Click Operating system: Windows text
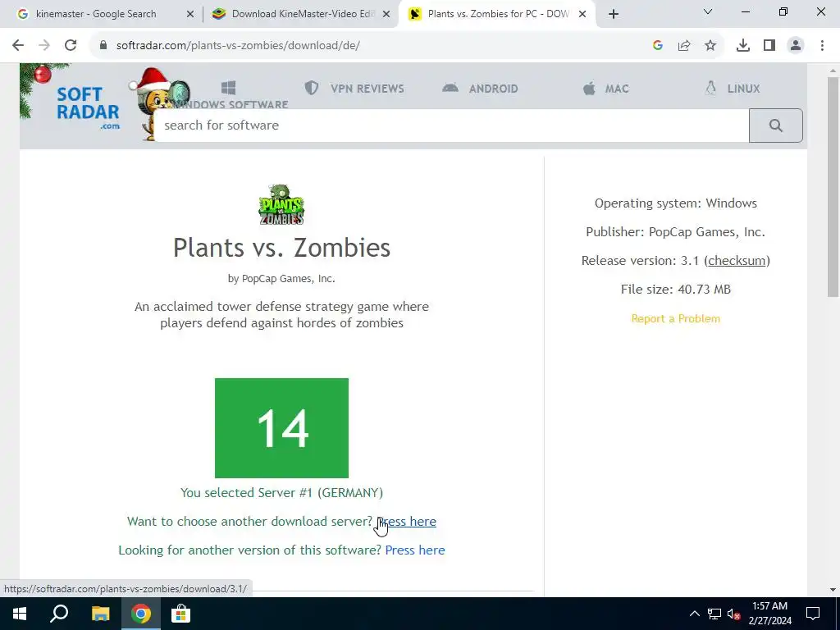 (676, 203)
